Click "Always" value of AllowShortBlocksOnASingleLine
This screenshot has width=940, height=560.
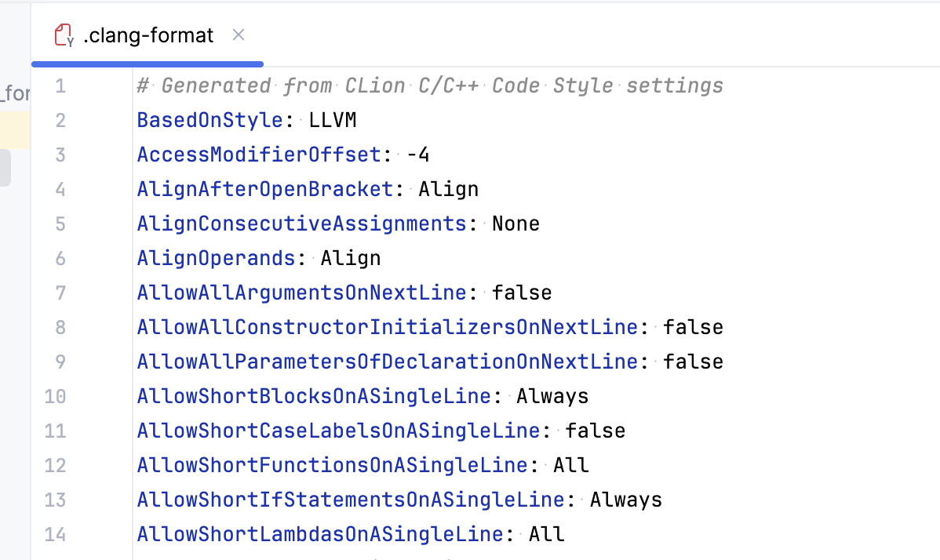tap(552, 396)
